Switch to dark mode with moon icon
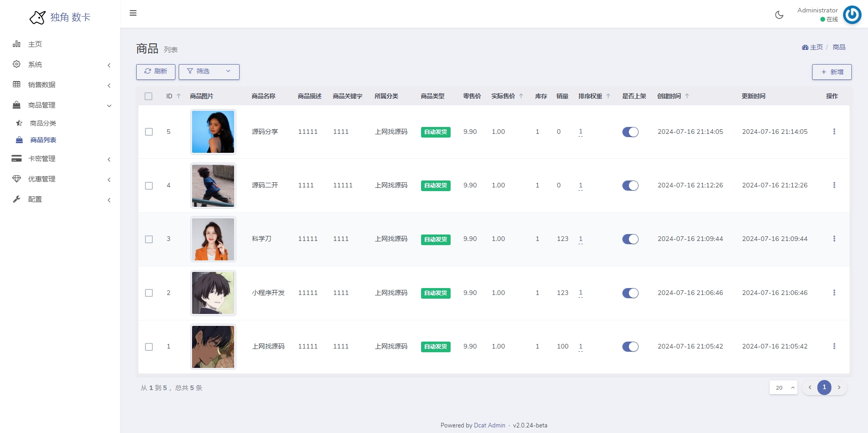Image resolution: width=868 pixels, height=433 pixels. coord(779,15)
